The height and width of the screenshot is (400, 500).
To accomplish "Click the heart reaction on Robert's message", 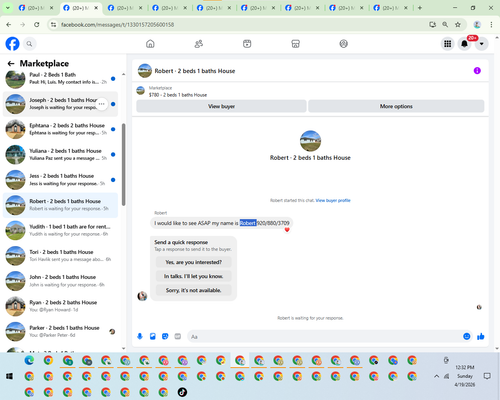I will point(287,230).
